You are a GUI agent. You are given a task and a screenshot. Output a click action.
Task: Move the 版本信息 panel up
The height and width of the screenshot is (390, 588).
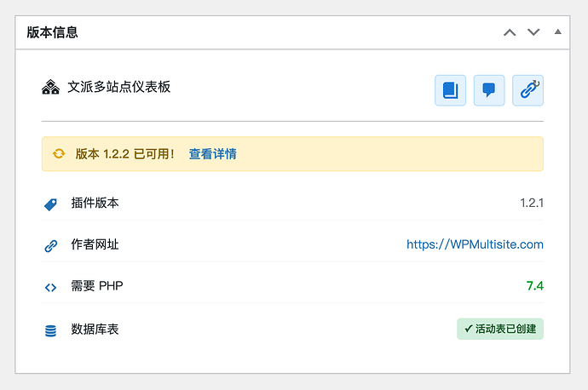(510, 32)
